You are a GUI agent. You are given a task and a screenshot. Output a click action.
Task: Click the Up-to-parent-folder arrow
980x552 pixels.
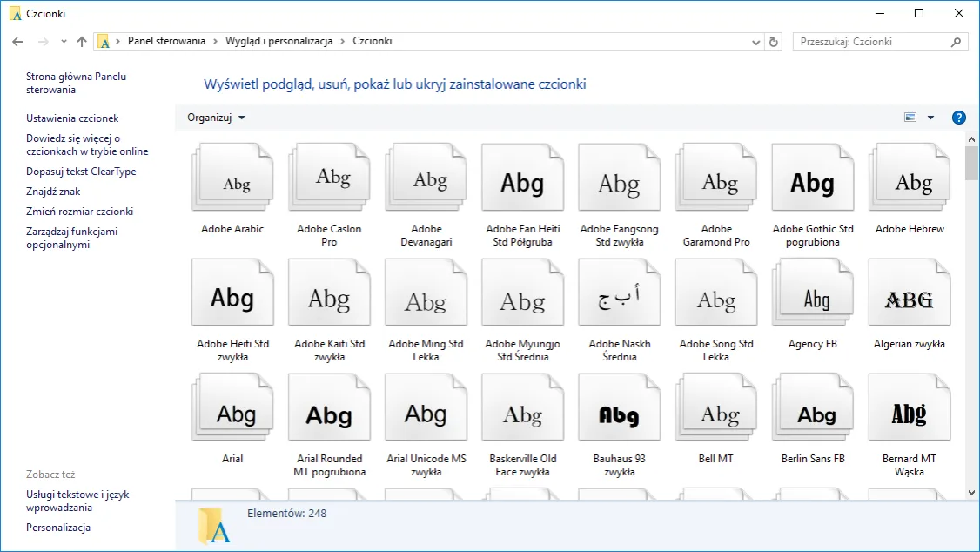[x=80, y=41]
